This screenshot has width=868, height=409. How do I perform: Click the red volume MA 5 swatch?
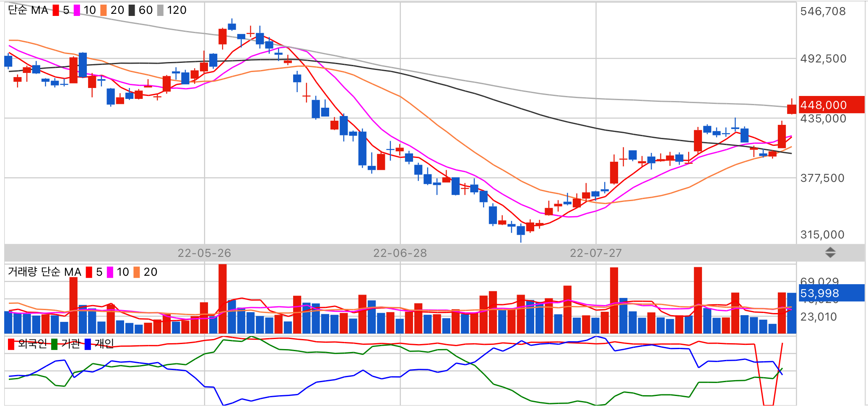pyautogui.click(x=89, y=272)
